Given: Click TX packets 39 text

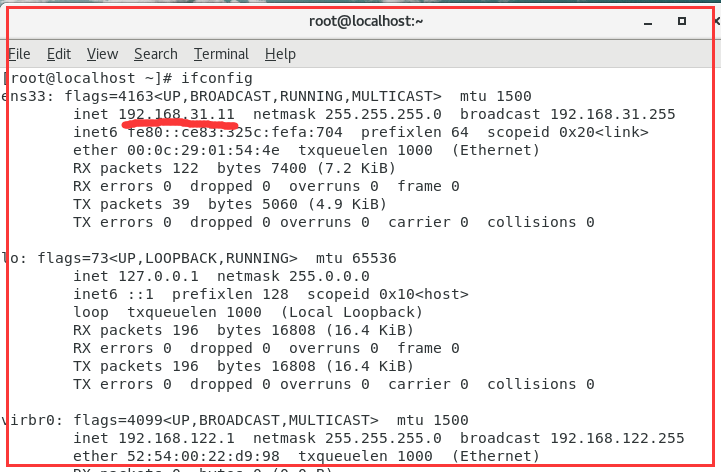Looking at the screenshot, I should [132, 204].
